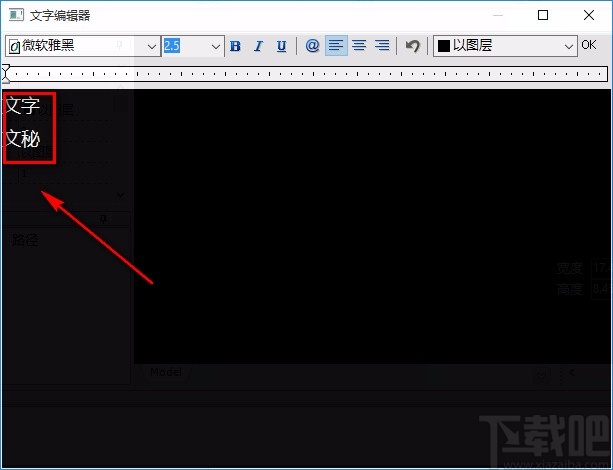Click the 2.5 text size field
The height and width of the screenshot is (470, 613).
point(185,46)
